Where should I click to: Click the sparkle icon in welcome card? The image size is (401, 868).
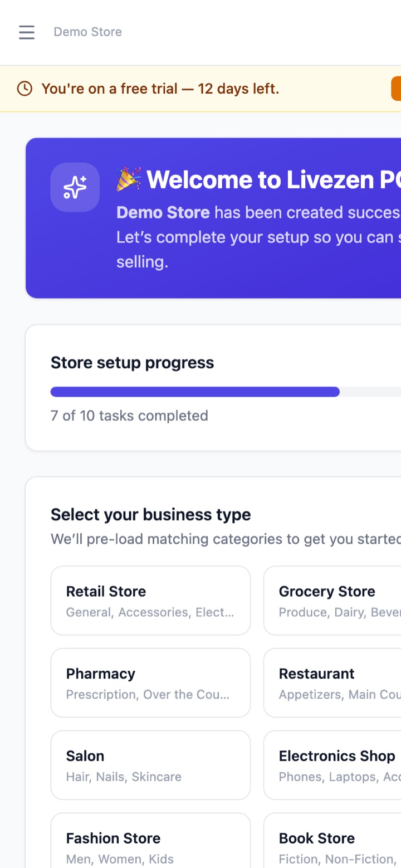[x=75, y=187]
